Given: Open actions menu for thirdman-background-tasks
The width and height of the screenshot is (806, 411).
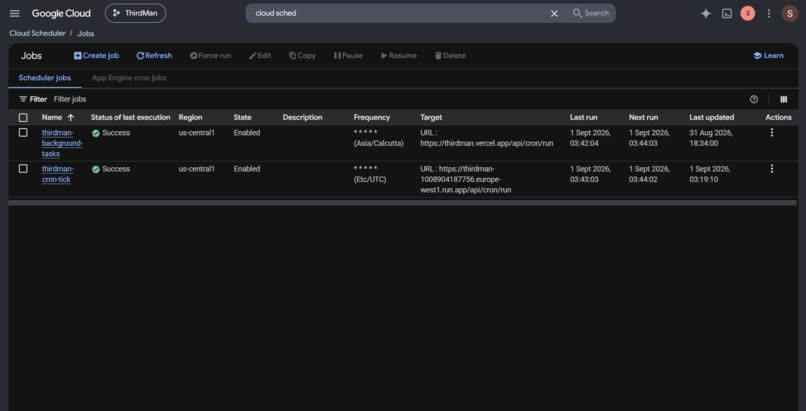Looking at the screenshot, I should point(771,133).
